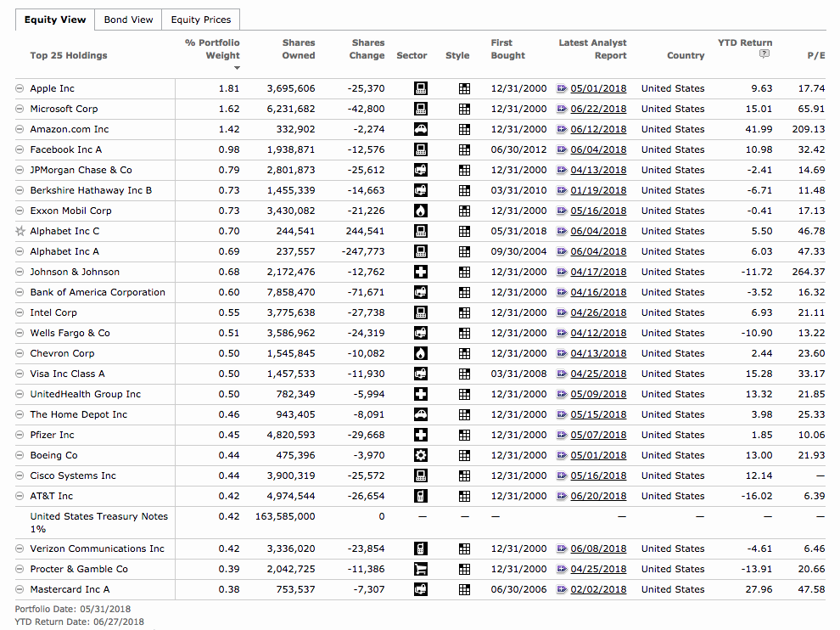Click the industrials sector icon for Boeing Co
The height and width of the screenshot is (630, 840).
click(x=421, y=455)
